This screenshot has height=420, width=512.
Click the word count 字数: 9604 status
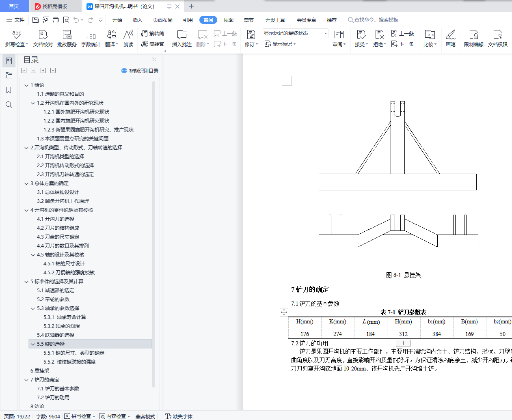[x=48, y=416]
